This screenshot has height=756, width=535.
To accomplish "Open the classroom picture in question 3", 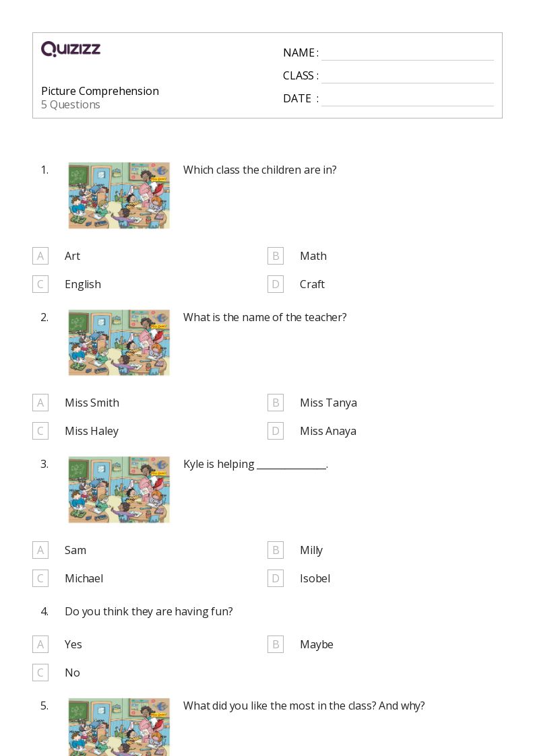I will [119, 489].
